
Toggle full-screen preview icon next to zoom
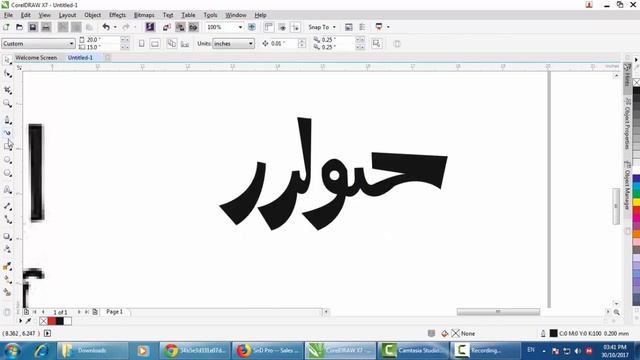(x=252, y=27)
